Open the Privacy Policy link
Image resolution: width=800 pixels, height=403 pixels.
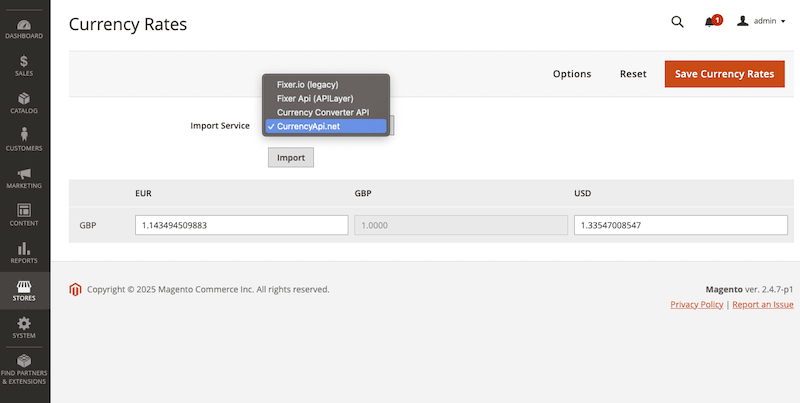click(x=697, y=304)
